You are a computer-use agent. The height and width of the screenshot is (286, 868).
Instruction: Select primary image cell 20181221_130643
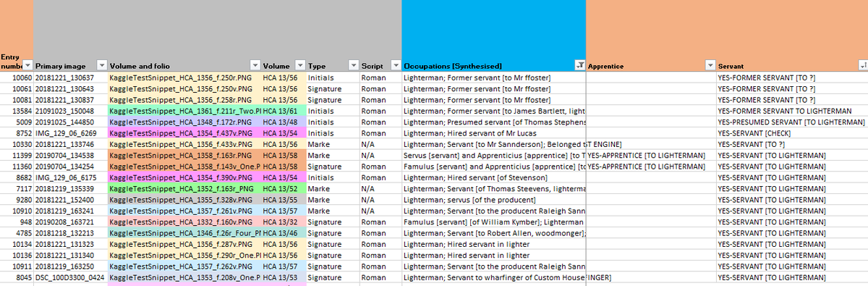[71, 88]
